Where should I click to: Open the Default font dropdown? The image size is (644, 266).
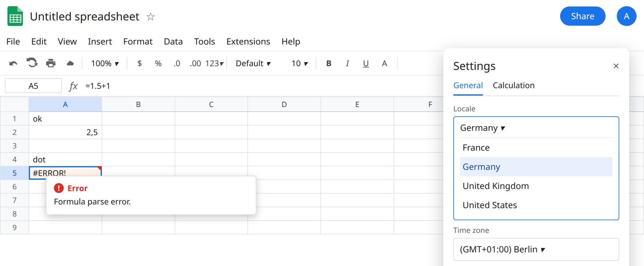pyautogui.click(x=253, y=63)
